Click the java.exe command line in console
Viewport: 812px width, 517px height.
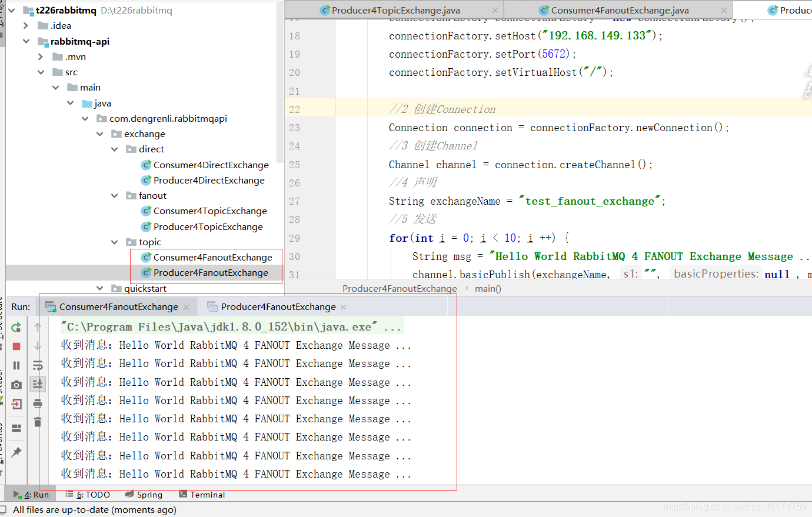[x=231, y=326]
